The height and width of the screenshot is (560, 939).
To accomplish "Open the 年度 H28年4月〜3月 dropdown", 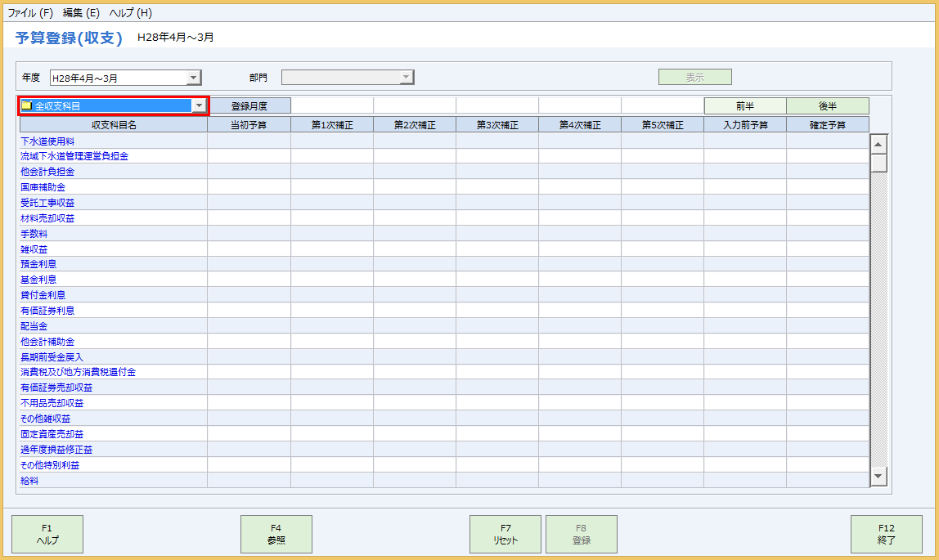I will coord(193,78).
